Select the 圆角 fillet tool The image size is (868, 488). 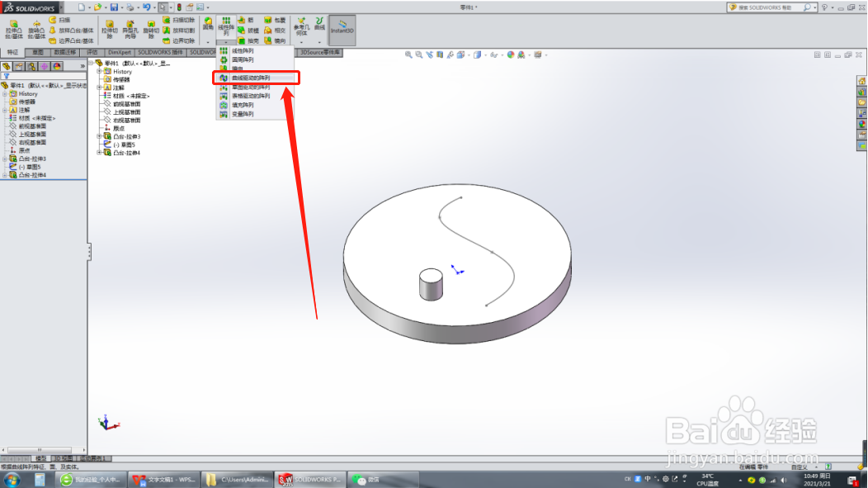point(208,24)
